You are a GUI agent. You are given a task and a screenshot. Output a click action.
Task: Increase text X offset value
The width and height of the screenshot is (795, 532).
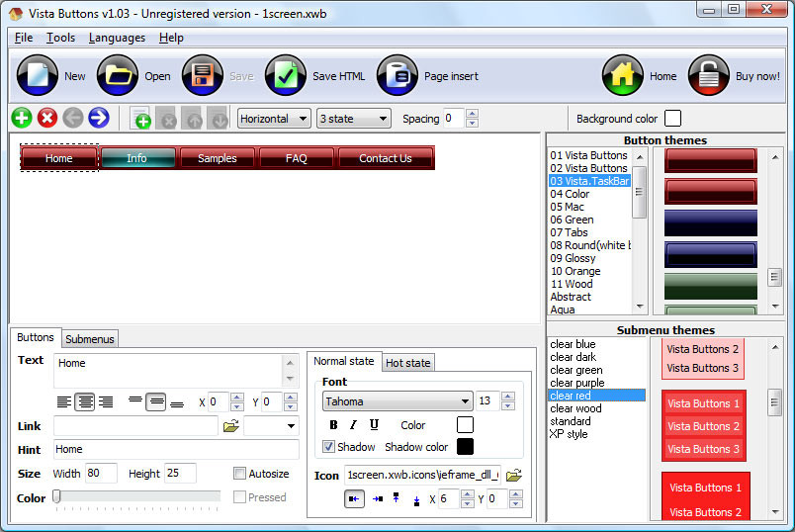[236, 398]
